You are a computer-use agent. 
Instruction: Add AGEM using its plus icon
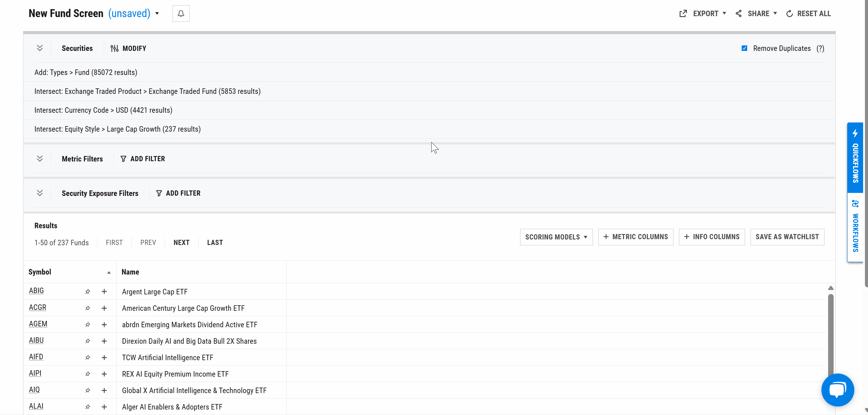pyautogui.click(x=104, y=325)
